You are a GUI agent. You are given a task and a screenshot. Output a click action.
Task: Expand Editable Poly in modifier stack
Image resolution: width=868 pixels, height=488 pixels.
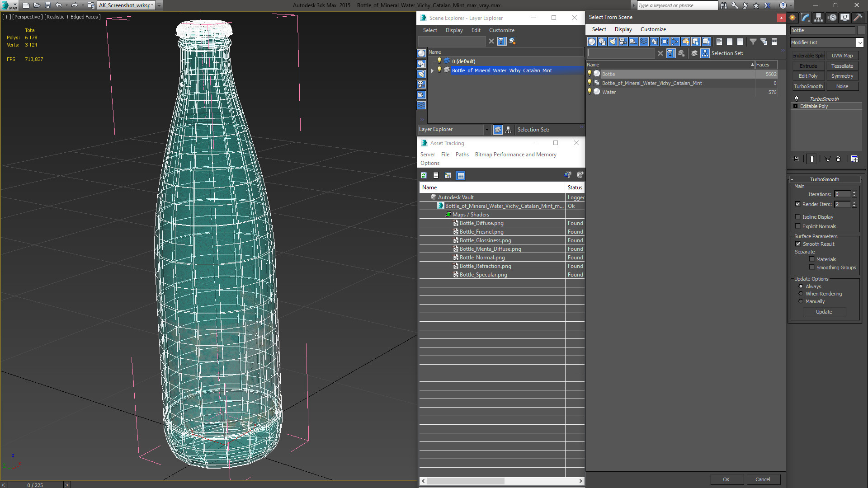tap(795, 106)
